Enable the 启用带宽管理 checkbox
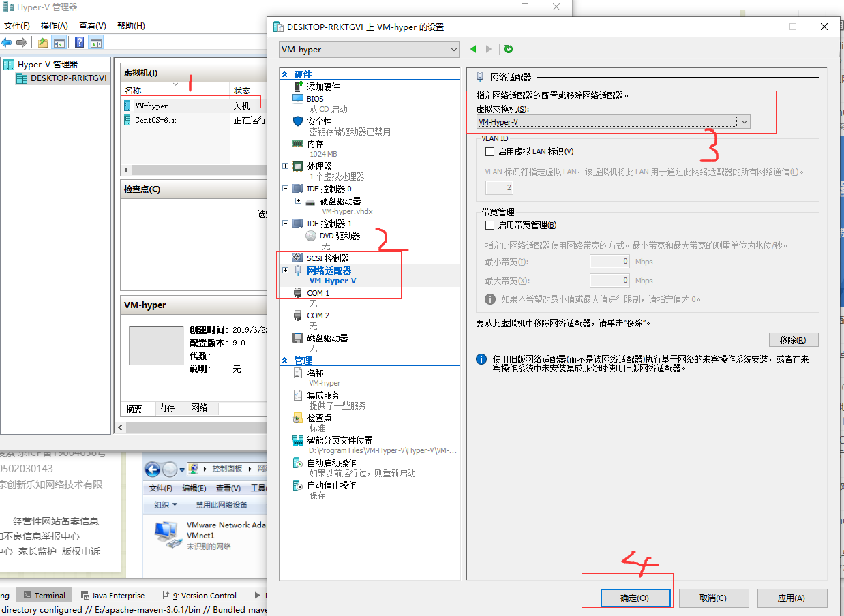 pos(489,225)
